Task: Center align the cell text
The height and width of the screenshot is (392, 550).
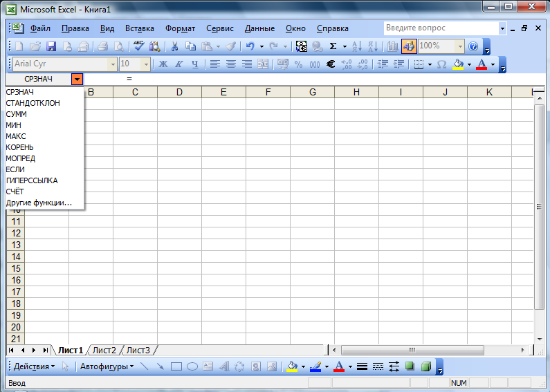Action: 231,64
